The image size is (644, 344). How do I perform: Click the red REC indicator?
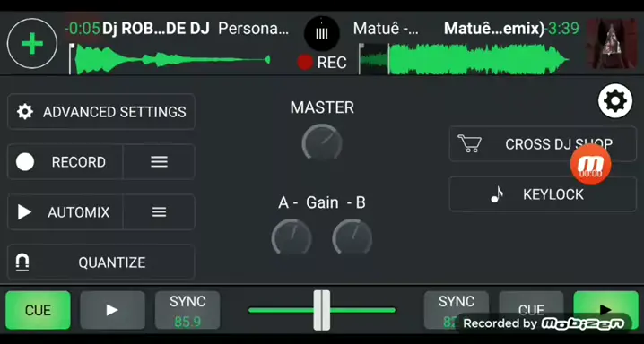(x=322, y=63)
